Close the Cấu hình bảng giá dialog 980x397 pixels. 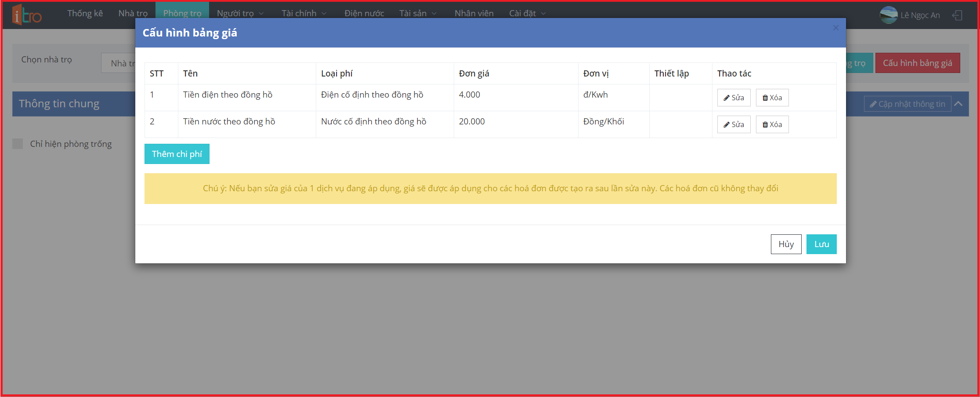[x=835, y=28]
